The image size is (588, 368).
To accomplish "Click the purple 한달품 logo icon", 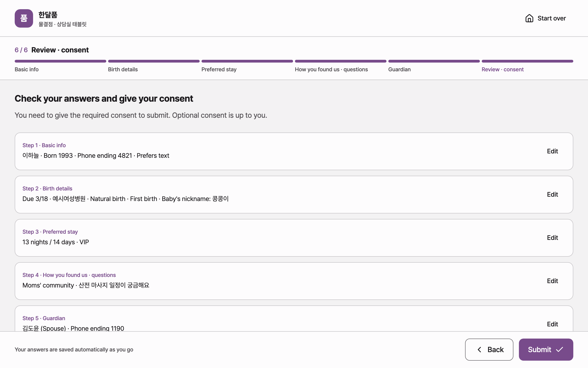I will 24,18.
